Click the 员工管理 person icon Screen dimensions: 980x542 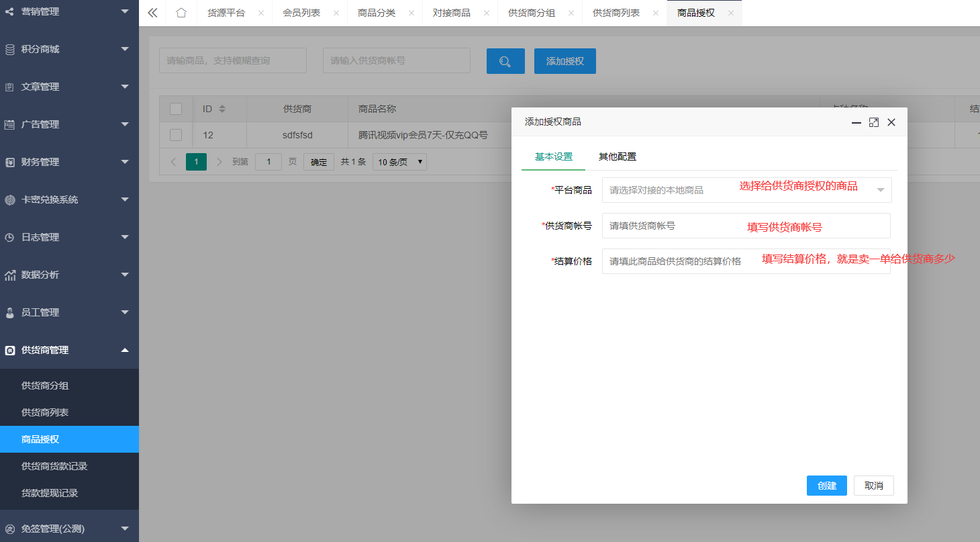pos(9,312)
